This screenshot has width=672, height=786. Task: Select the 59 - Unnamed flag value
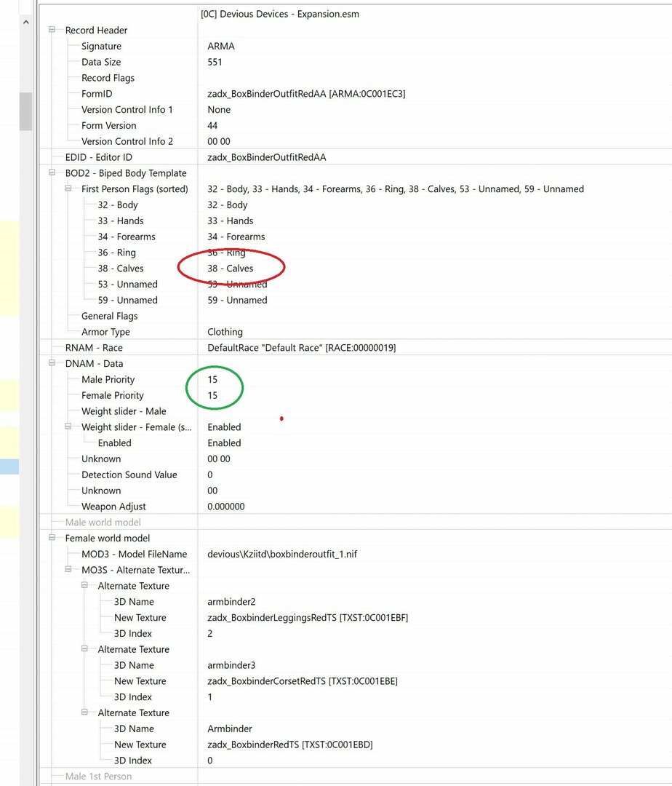point(237,301)
